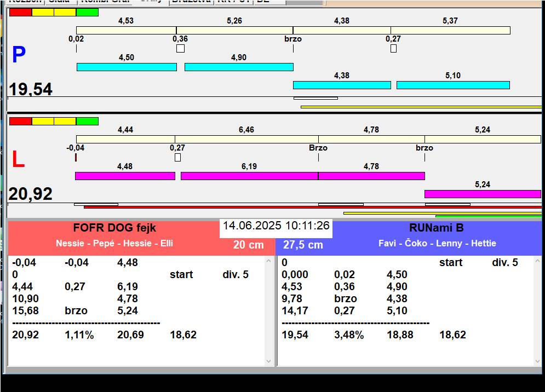Image resolution: width=545 pixels, height=392 pixels.
Task: Click the blue P lane label
Action: [19, 55]
